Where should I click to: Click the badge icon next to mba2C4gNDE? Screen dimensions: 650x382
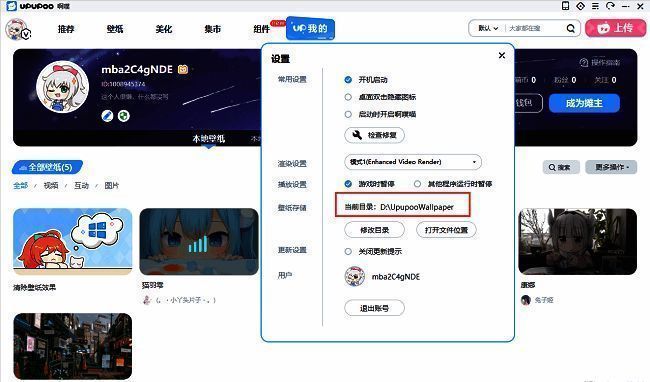pos(183,69)
